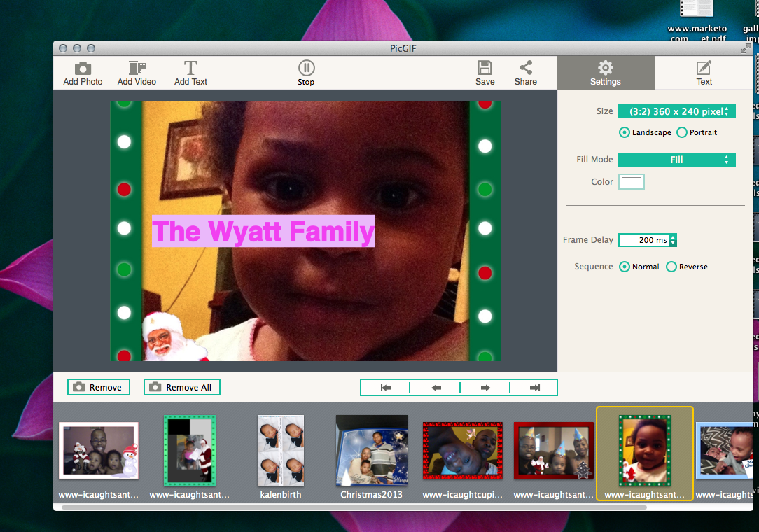Select the partially visible blue-framed thumbnail

(x=725, y=451)
